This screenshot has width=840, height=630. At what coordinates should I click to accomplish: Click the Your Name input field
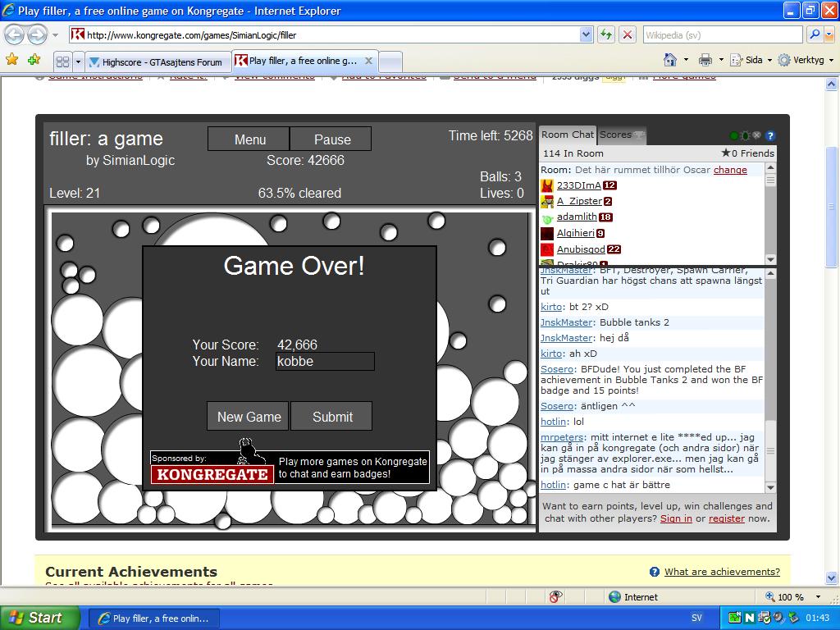point(325,361)
